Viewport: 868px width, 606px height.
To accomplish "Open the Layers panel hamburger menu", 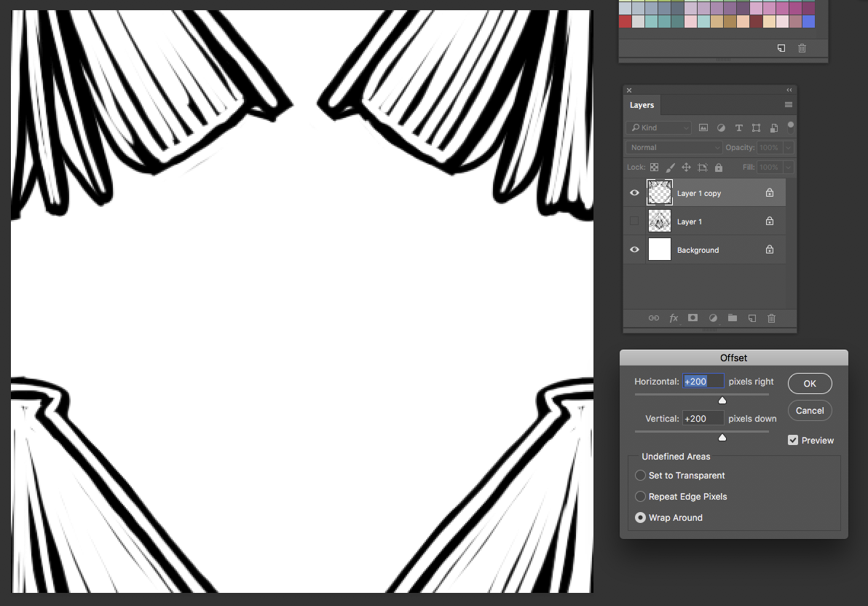I will (x=789, y=105).
